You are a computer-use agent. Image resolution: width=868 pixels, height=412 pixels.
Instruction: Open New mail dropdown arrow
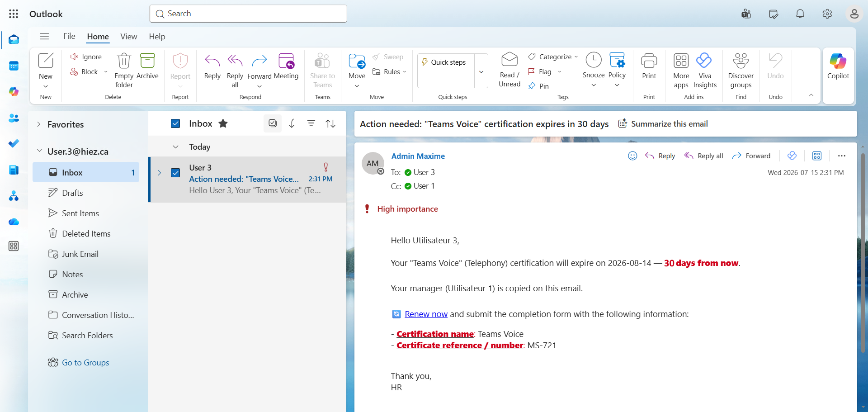click(x=46, y=86)
